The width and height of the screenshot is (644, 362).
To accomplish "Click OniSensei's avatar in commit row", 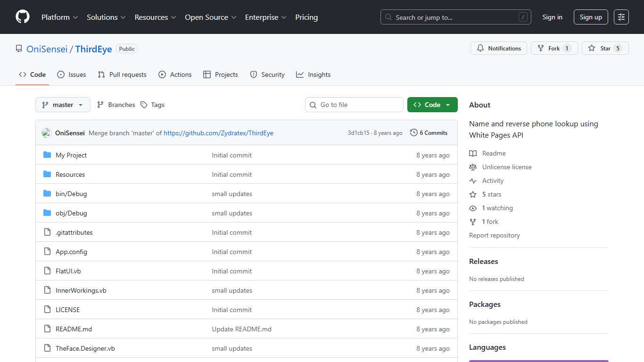I will 46,133.
